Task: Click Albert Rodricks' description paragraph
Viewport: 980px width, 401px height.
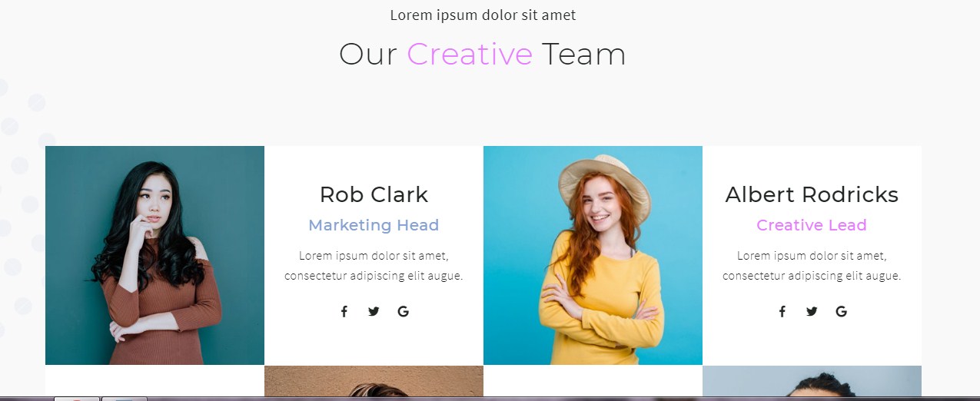Action: pyautogui.click(x=812, y=265)
